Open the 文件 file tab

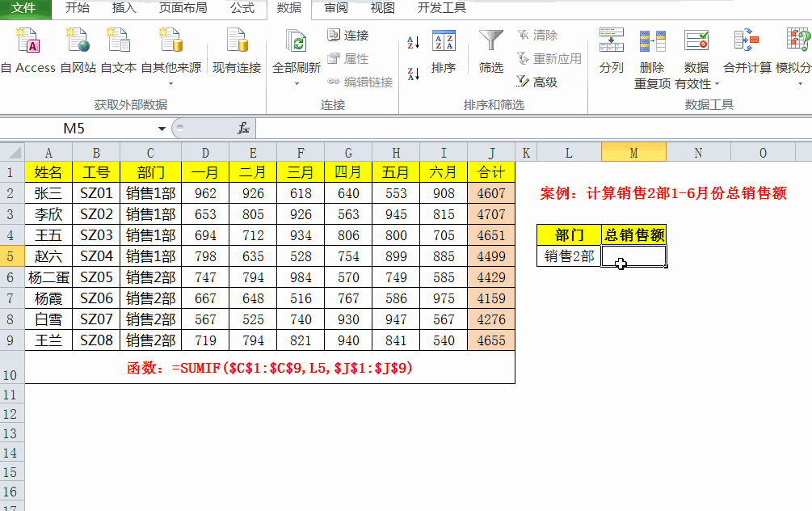(x=23, y=8)
